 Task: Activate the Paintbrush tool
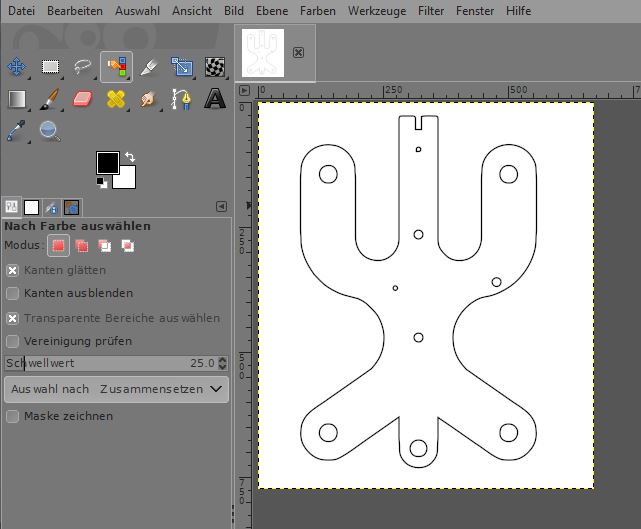coord(50,99)
